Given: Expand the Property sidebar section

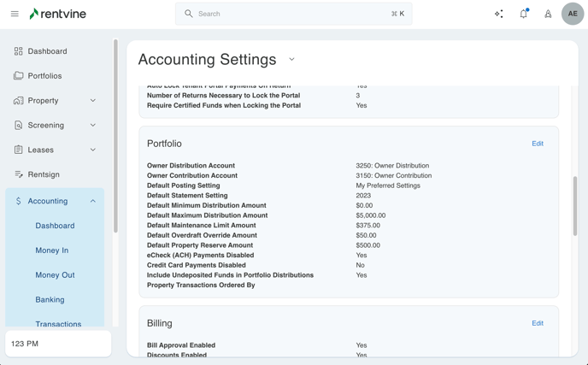Looking at the screenshot, I should pyautogui.click(x=93, y=101).
